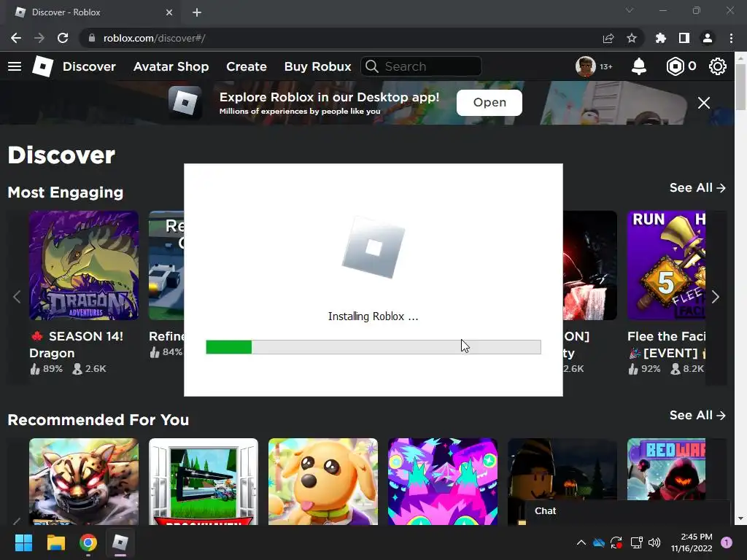The height and width of the screenshot is (560, 747).
Task: Open the Roblox hamburger navigation menu
Action: click(15, 66)
